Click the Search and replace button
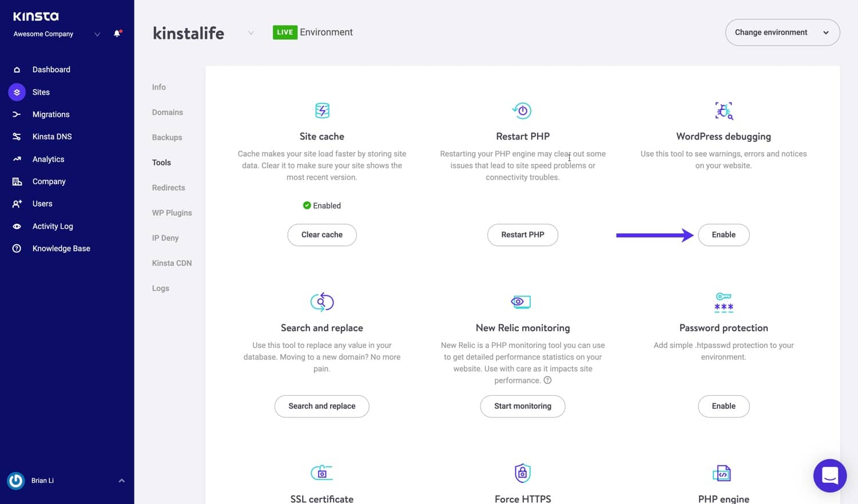The image size is (858, 504). 322,406
